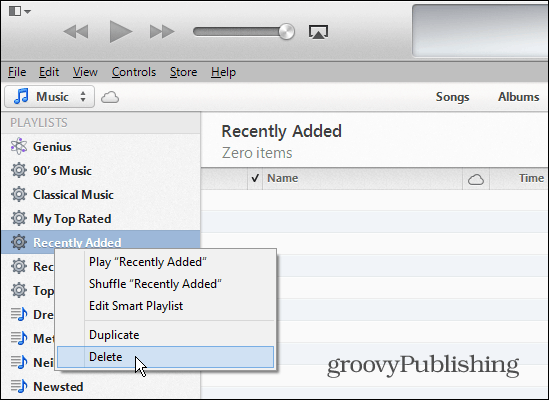
Task: Adjust the volume slider knob
Action: click(286, 32)
